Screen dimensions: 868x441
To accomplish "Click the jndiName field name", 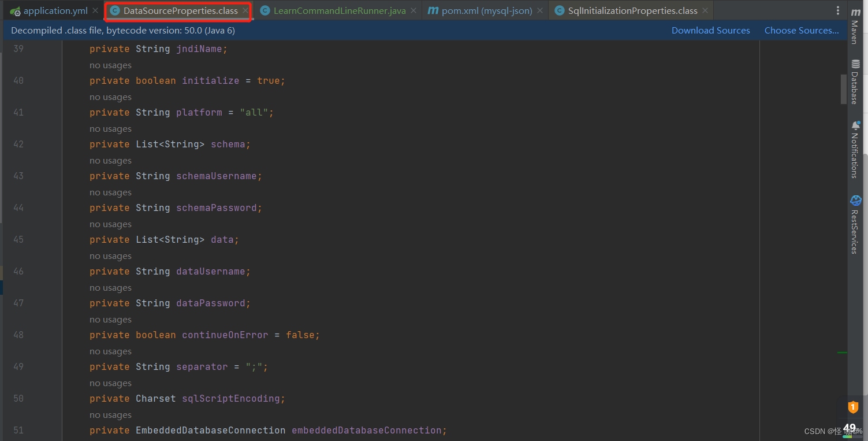I will coord(199,49).
